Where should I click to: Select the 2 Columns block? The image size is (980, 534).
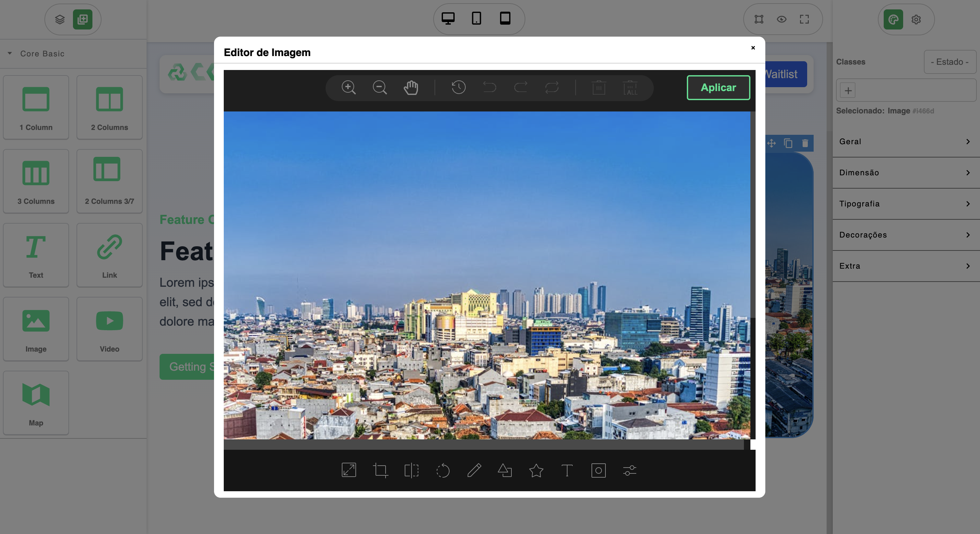coord(110,107)
